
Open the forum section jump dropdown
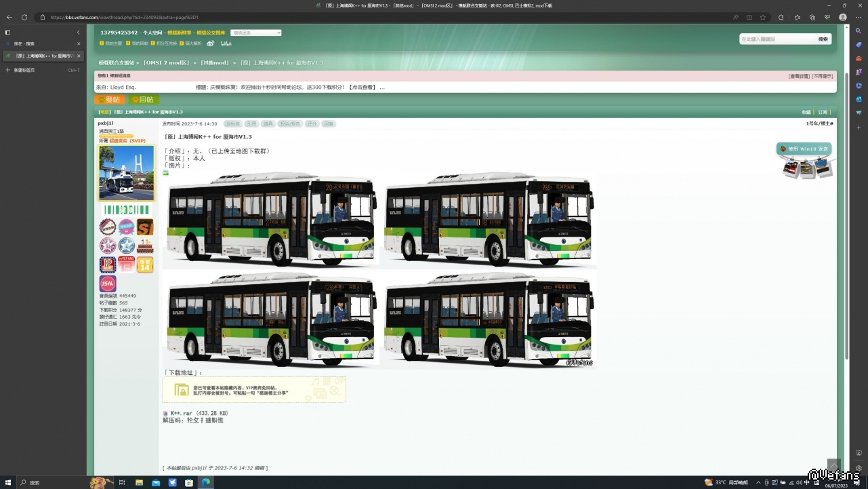point(255,33)
